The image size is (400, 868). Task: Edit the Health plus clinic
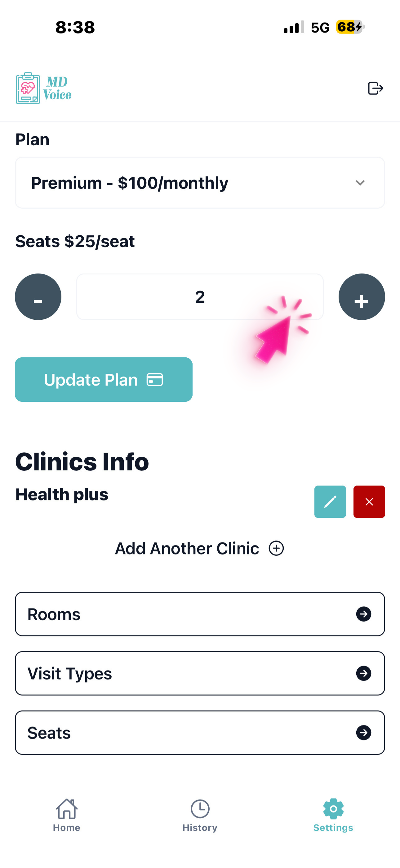pos(330,501)
